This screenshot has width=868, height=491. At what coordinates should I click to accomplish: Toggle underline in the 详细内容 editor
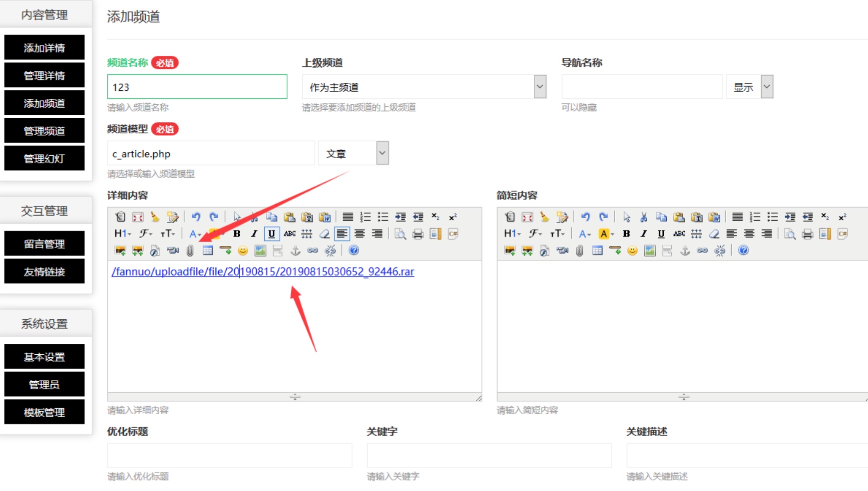[x=271, y=234]
